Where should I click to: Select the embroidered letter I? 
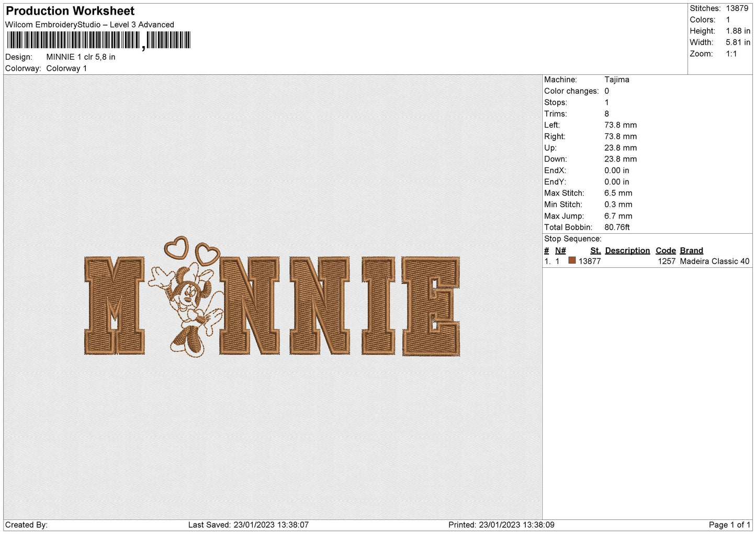378,305
